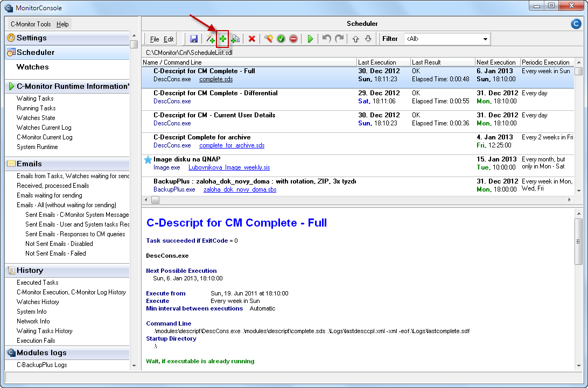
Task: Open Not Sent Emails - Failed
Action: 55,253
